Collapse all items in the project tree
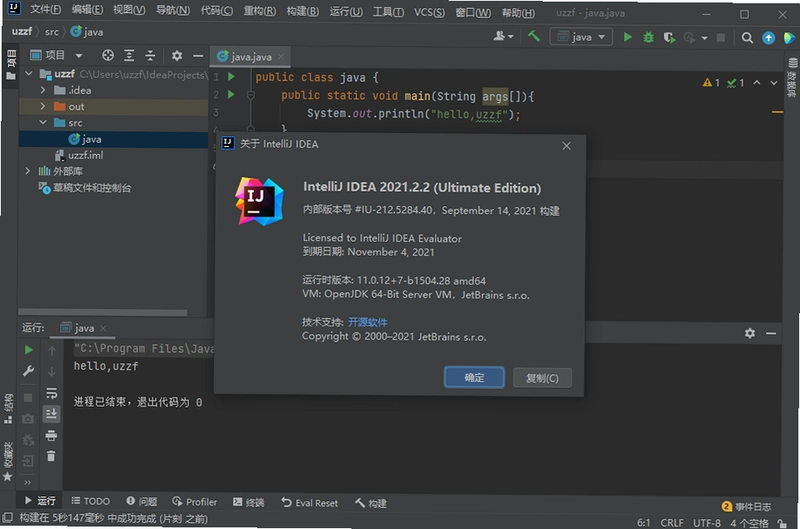This screenshot has height=529, width=800. coord(150,55)
